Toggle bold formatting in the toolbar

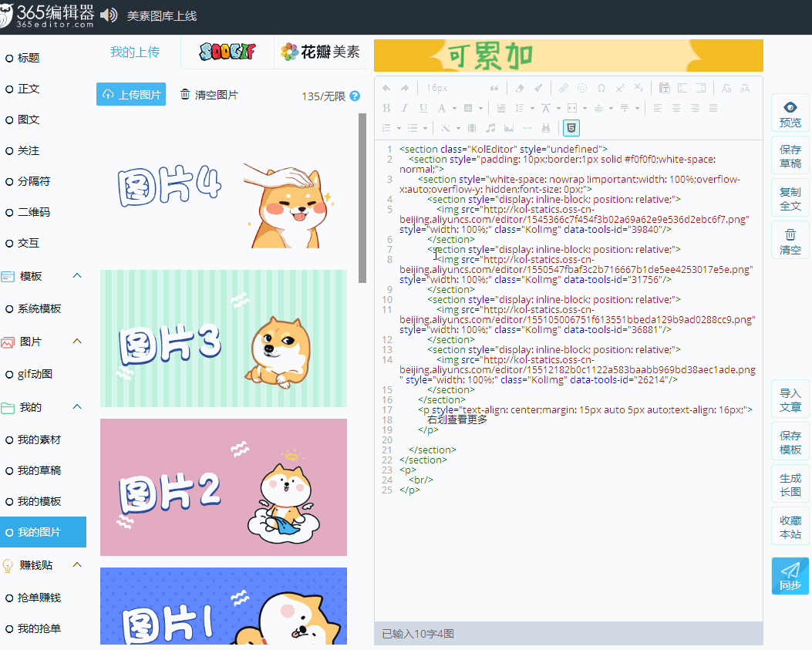click(x=388, y=107)
